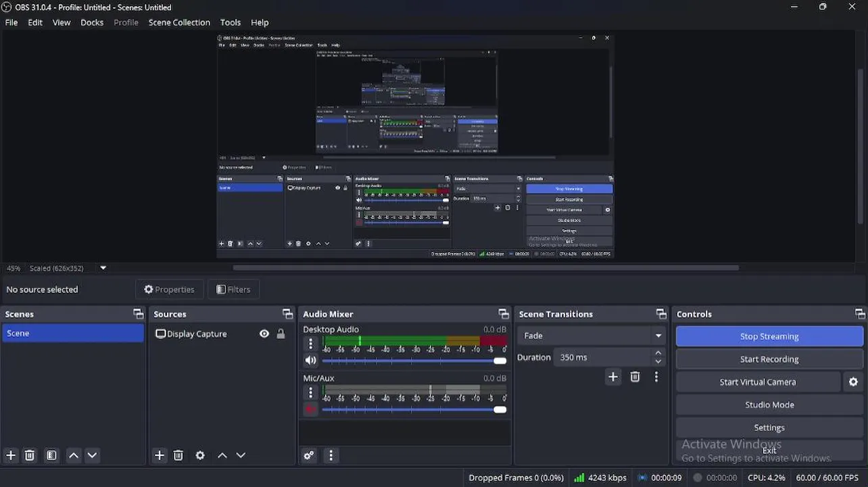The width and height of the screenshot is (868, 487).
Task: Click the Display Capture monitor icon
Action: tap(161, 333)
